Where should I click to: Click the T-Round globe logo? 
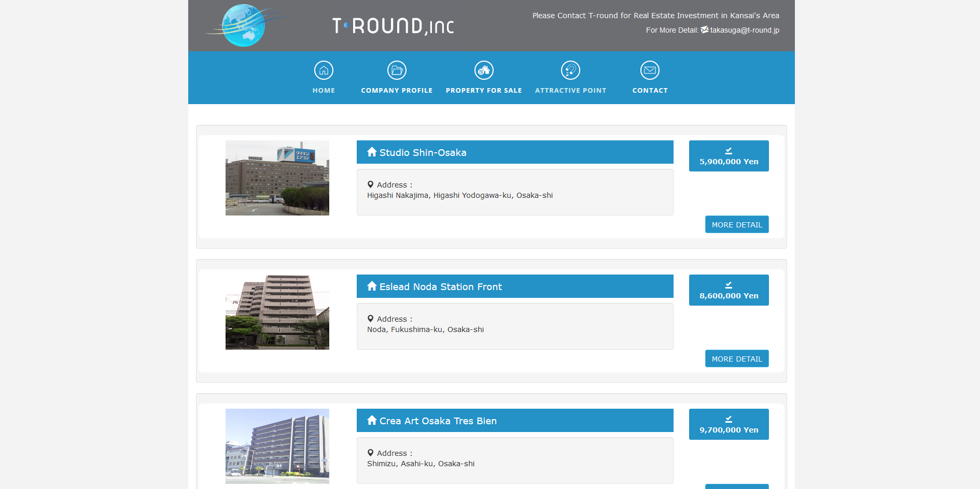tap(243, 25)
